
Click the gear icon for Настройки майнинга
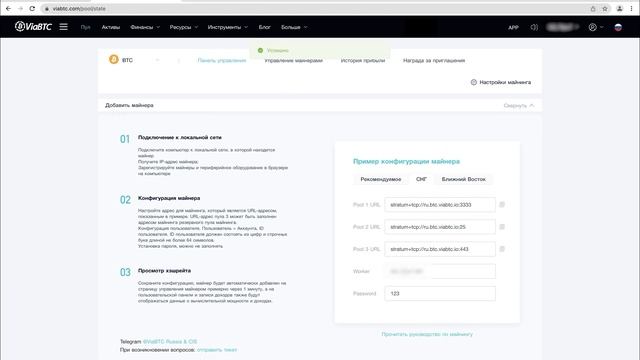coord(473,82)
